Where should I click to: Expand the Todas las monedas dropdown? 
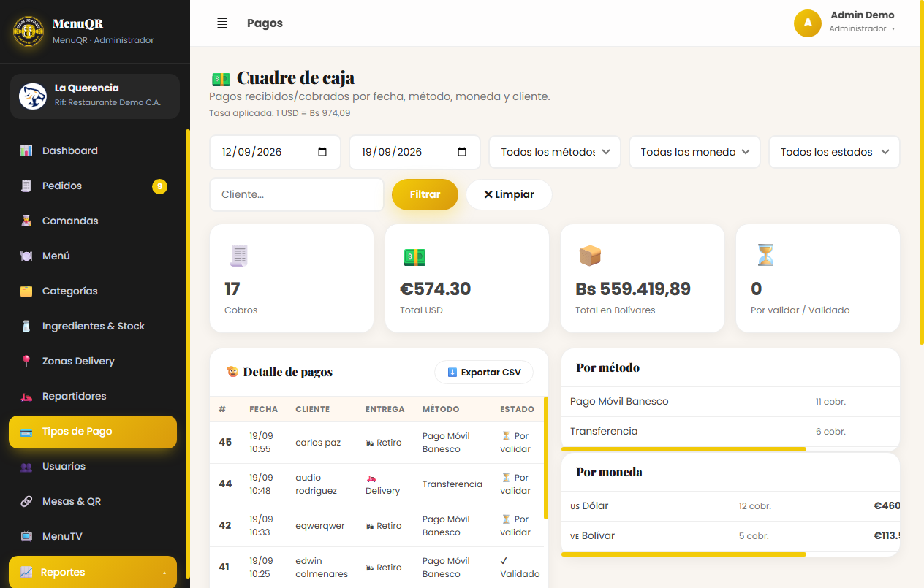694,152
